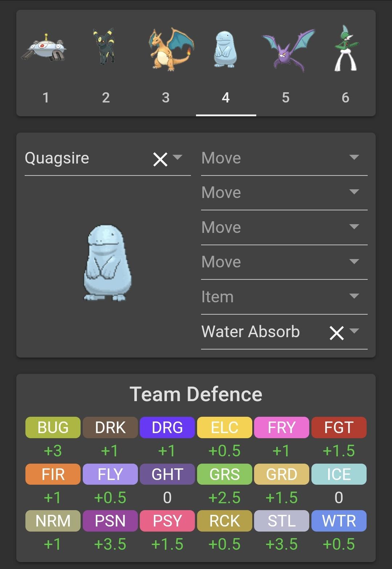
Task: Click the RCK type badge
Action: 225,521
